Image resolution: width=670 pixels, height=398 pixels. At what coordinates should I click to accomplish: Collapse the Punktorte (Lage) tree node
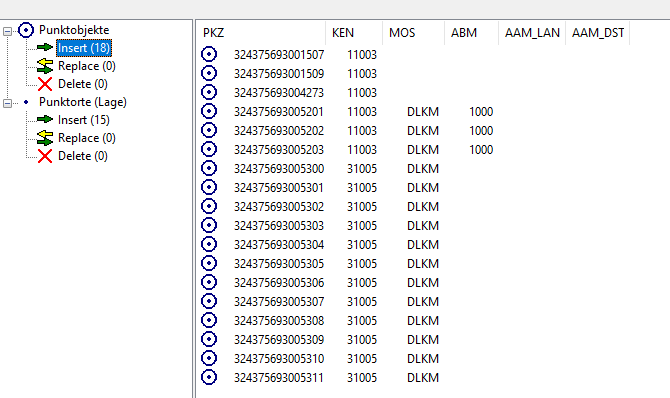pyautogui.click(x=7, y=103)
